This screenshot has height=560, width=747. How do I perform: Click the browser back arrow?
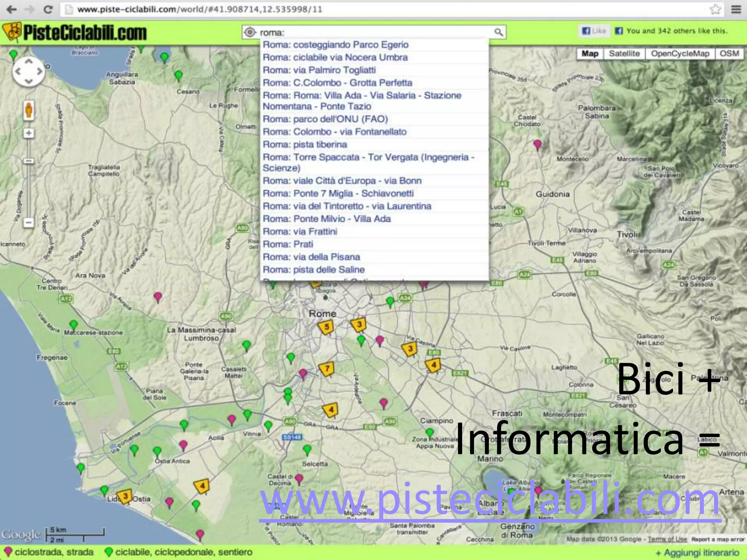[x=12, y=9]
